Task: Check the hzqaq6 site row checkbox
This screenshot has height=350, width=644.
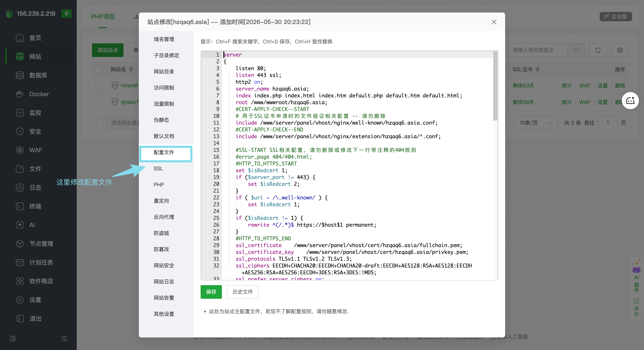Action: (99, 86)
